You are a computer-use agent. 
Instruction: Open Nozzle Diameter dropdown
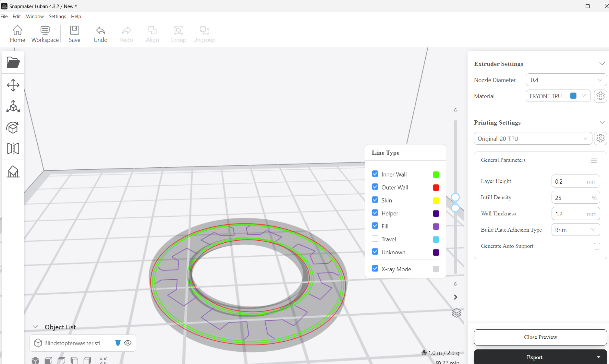[566, 80]
